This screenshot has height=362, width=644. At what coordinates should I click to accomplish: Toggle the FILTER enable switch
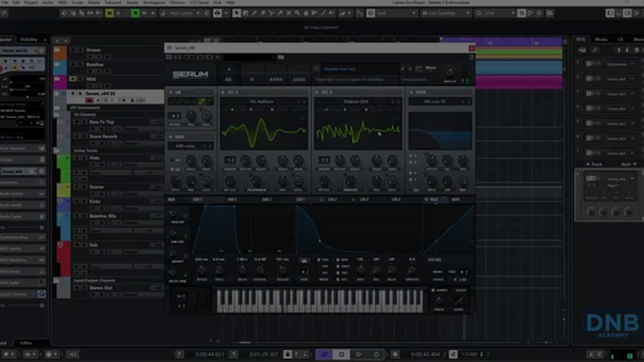tap(412, 93)
